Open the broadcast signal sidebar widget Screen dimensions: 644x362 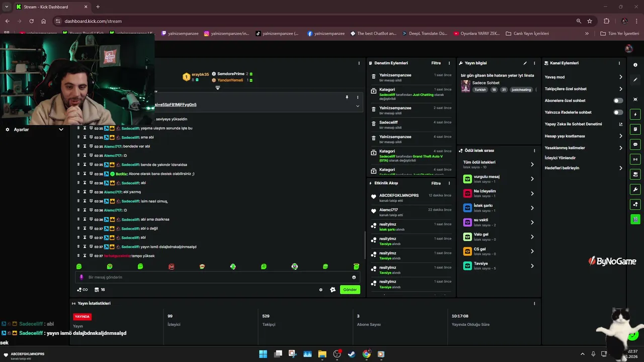[x=635, y=159]
